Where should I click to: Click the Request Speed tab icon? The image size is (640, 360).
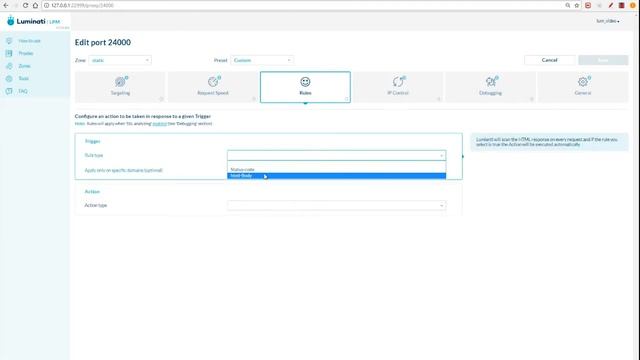tap(213, 82)
